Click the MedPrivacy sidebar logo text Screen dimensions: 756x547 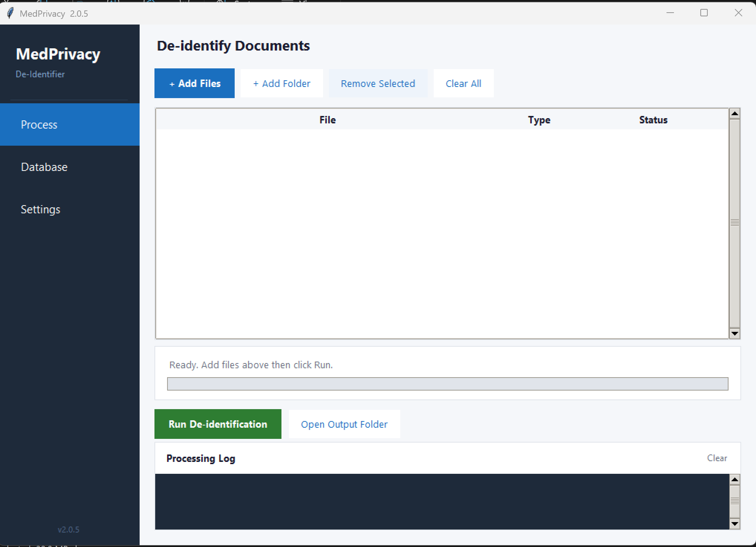tap(58, 54)
